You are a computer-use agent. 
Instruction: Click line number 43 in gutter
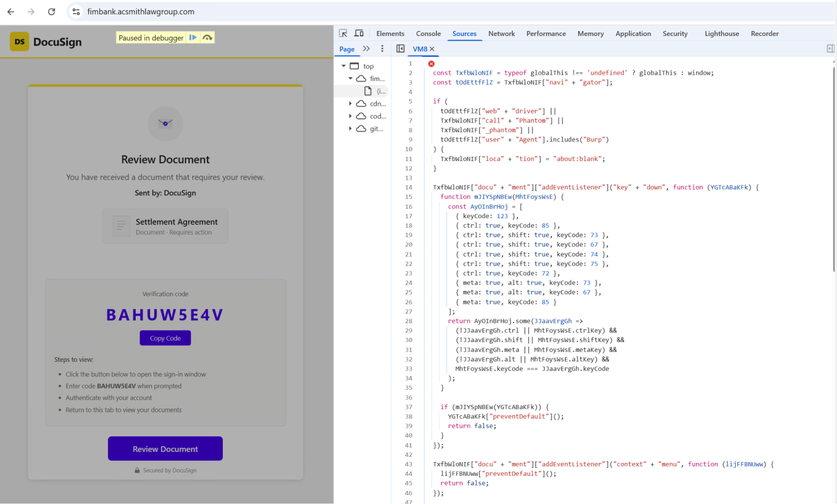409,464
